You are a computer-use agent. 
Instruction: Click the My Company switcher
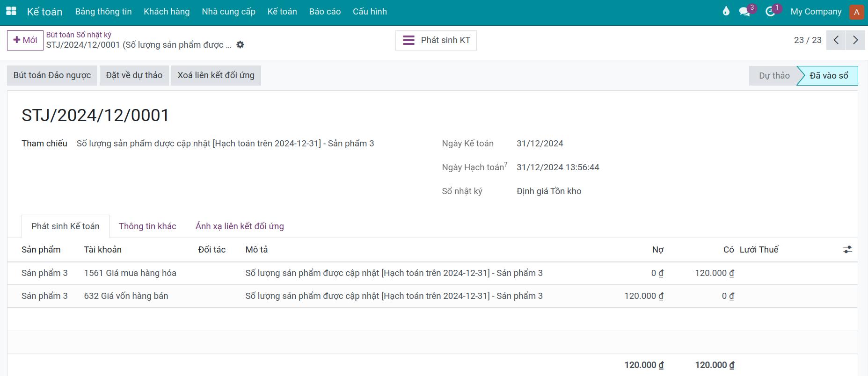point(816,12)
